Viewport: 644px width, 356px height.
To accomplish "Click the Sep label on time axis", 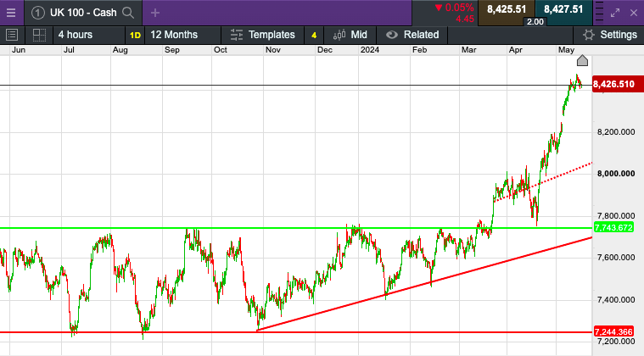I will point(172,50).
